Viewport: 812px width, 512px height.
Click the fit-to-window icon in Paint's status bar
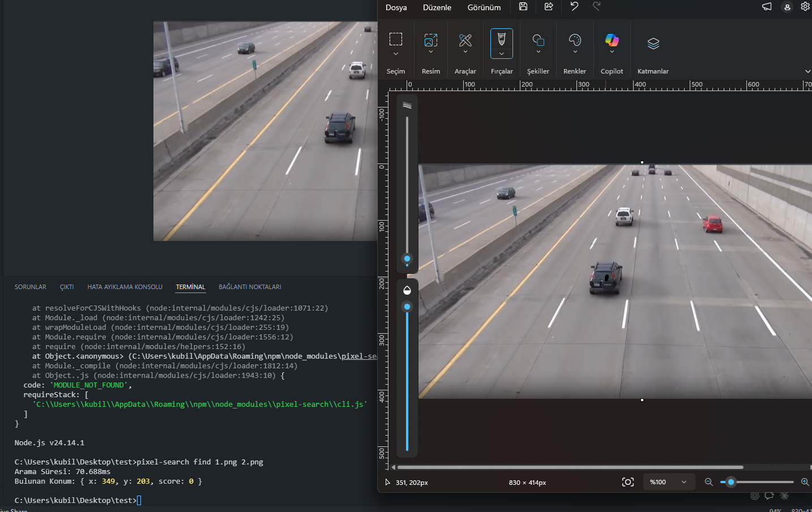point(628,482)
